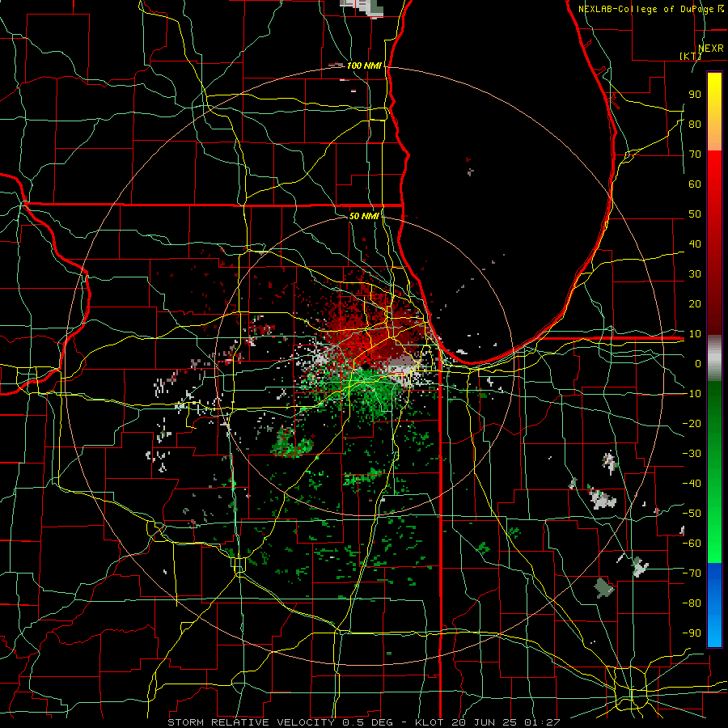This screenshot has height=728, width=728.
Task: Click the 100 NMI range ring label
Action: (364, 66)
